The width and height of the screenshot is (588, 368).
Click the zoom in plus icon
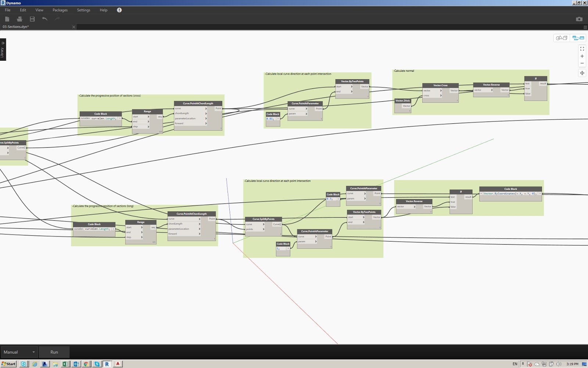[x=582, y=56]
